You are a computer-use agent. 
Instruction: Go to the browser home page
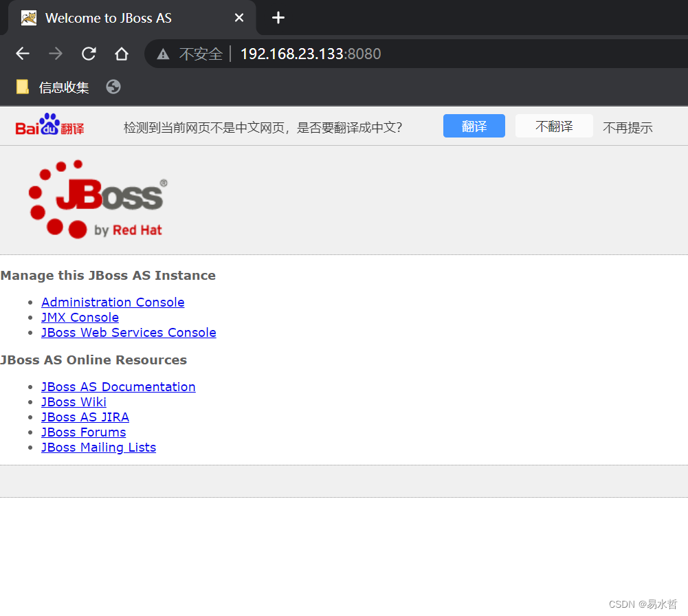coord(122,54)
